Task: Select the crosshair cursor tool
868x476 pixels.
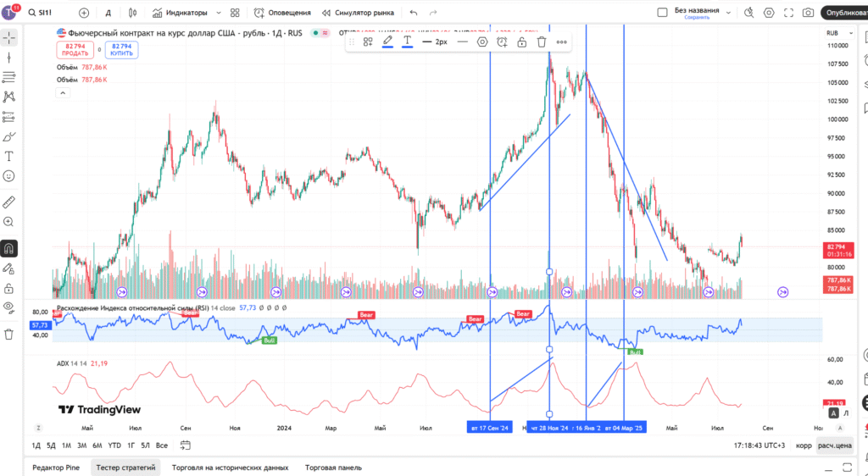Action: [x=8, y=37]
